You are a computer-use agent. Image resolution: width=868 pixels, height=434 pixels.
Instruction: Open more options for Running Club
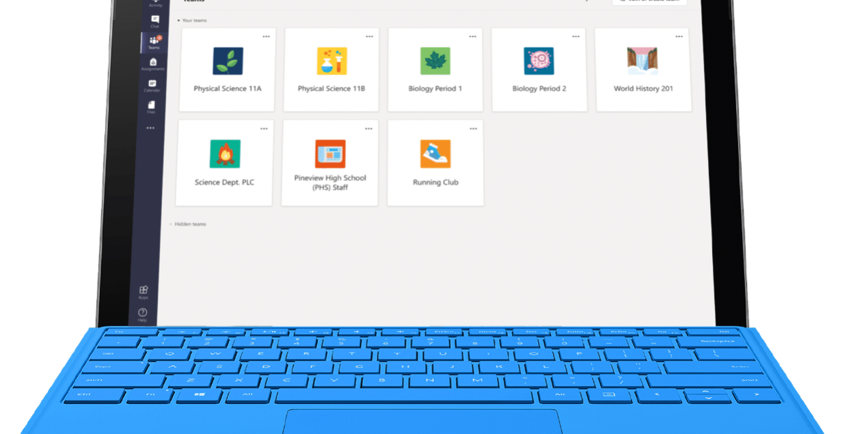474,128
